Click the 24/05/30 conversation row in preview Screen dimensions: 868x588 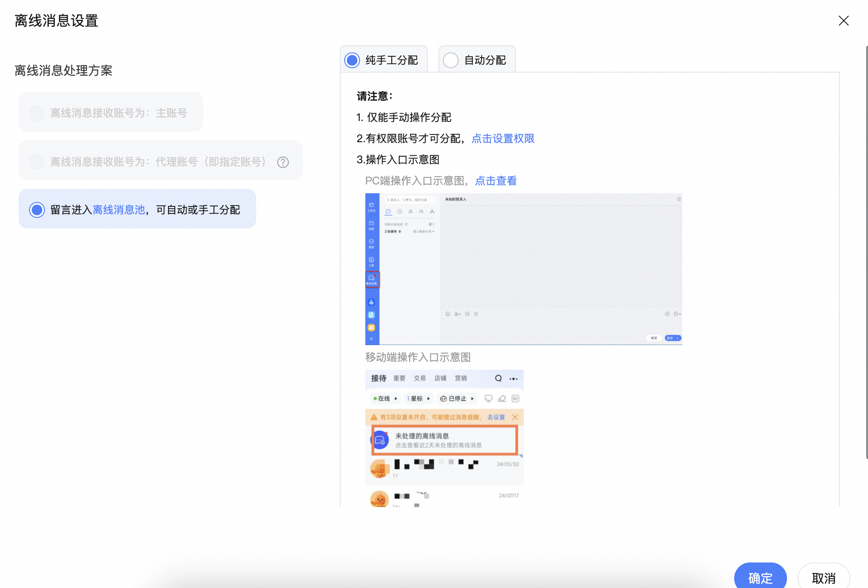(x=445, y=470)
